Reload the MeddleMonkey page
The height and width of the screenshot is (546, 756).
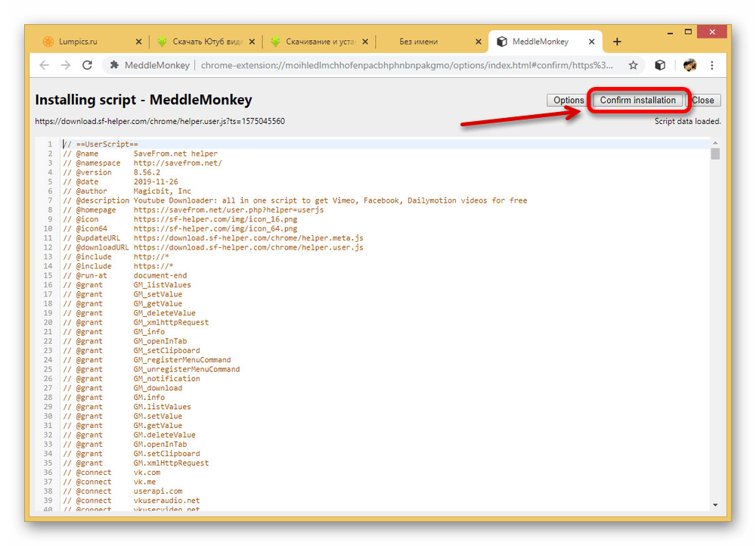[x=87, y=65]
